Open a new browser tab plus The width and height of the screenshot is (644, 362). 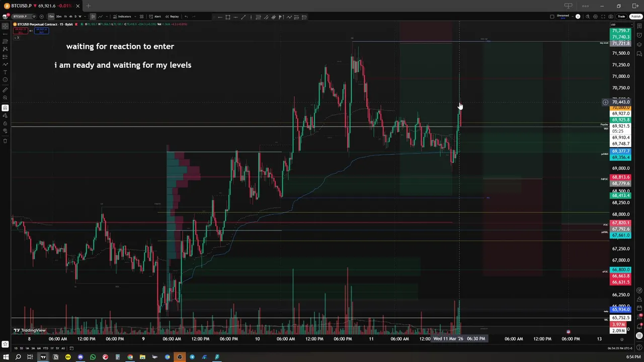tap(88, 6)
